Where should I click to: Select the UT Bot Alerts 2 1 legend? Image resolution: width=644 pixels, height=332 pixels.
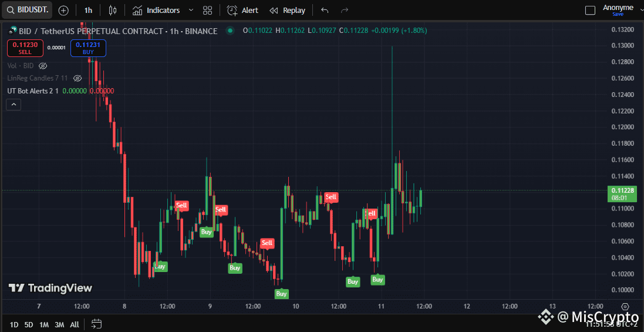point(33,91)
